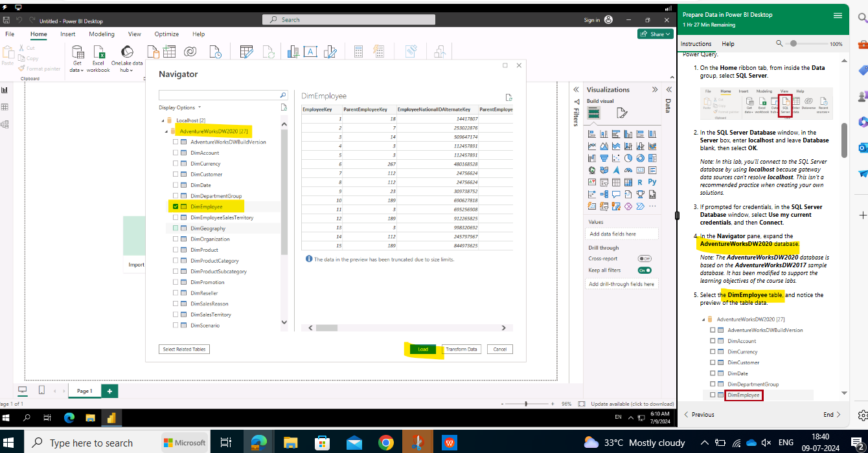Check the DimAccount table checkbox

pos(175,153)
